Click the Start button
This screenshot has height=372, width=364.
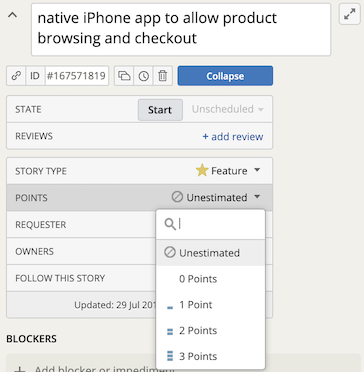(160, 110)
